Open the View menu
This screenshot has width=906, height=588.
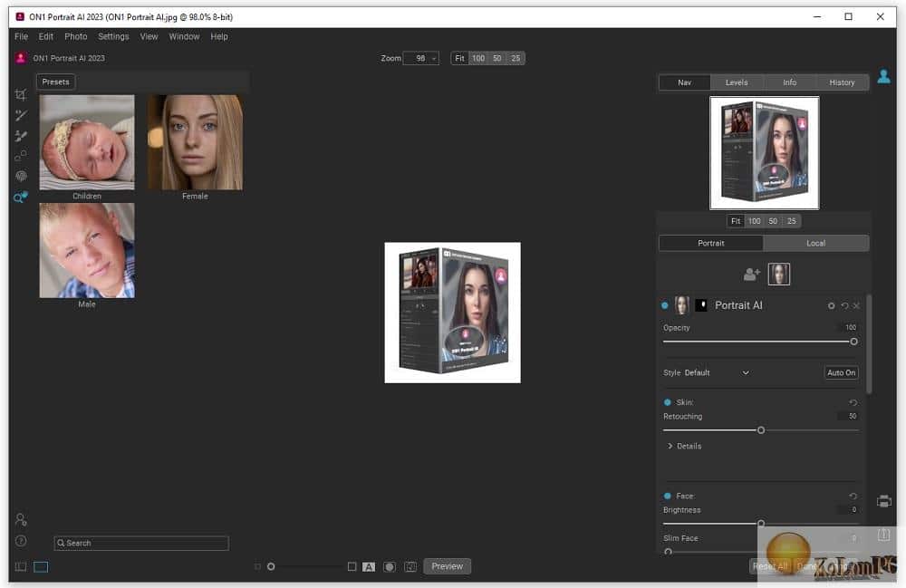(149, 36)
